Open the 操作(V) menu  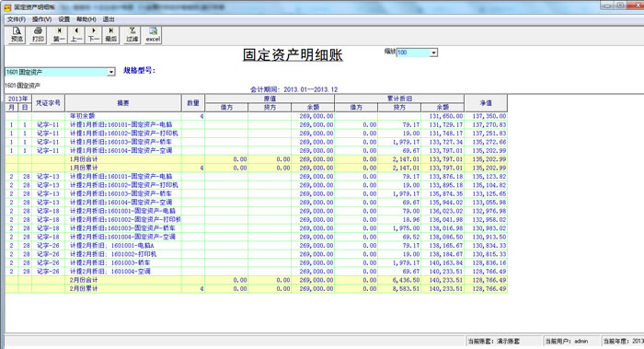pyautogui.click(x=41, y=19)
